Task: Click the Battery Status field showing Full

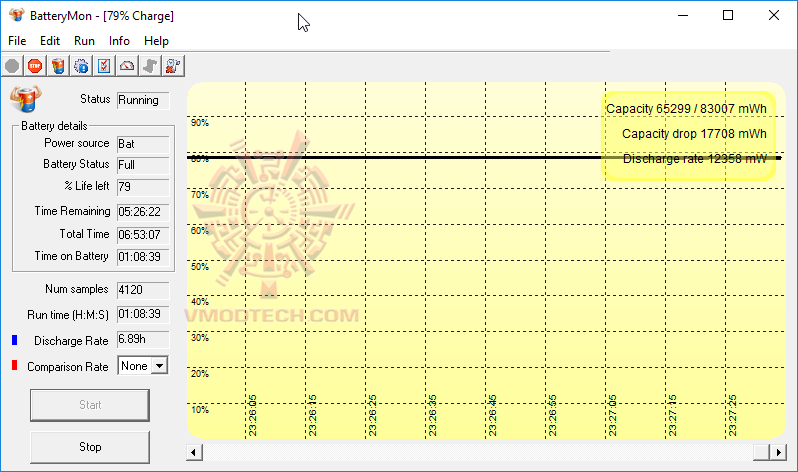Action: [143, 165]
